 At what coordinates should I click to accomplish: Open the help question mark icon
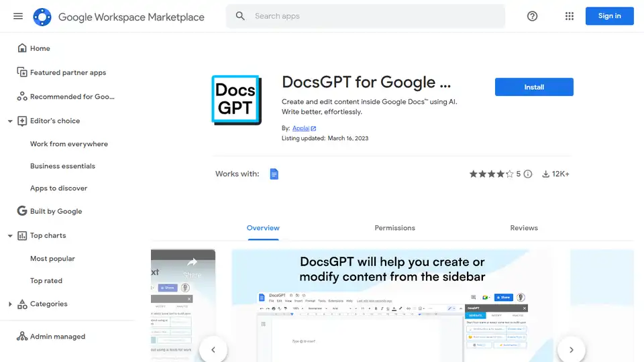[x=532, y=16]
